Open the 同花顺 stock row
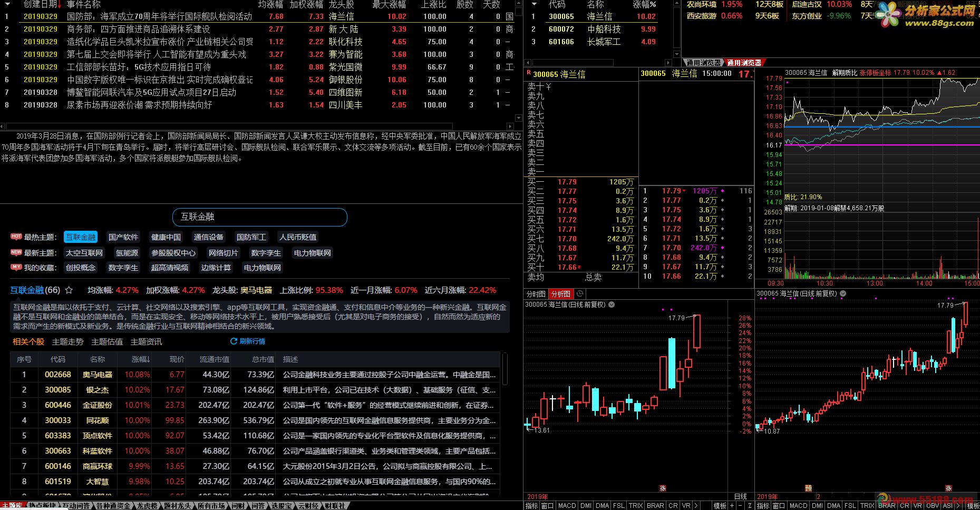 coord(255,420)
